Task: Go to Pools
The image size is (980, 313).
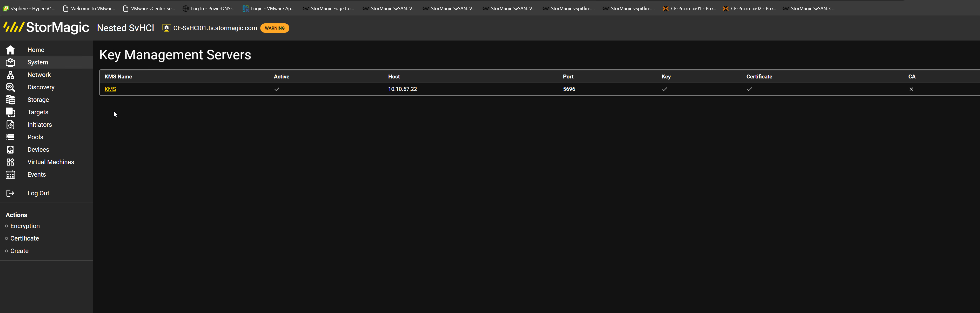Action: pos(35,137)
